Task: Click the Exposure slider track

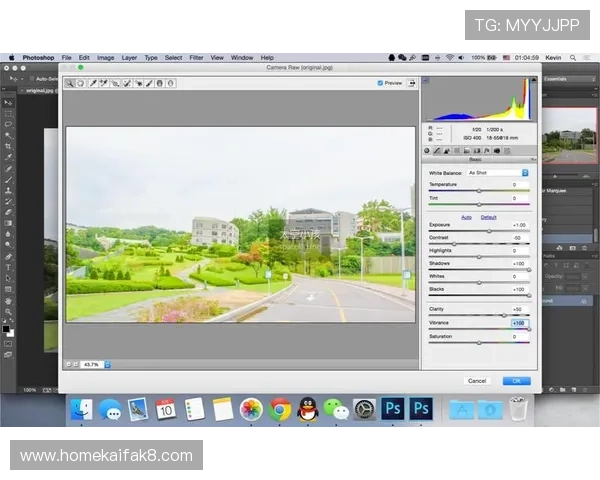Action: tap(478, 232)
